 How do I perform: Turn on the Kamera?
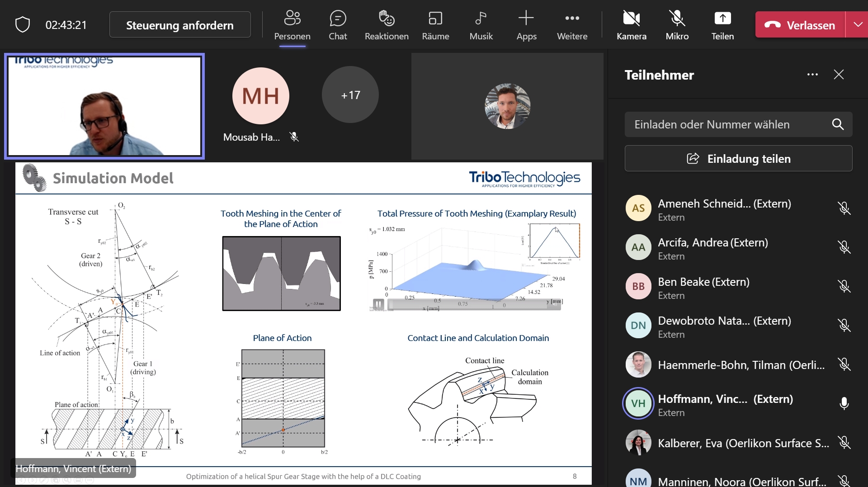coord(631,25)
